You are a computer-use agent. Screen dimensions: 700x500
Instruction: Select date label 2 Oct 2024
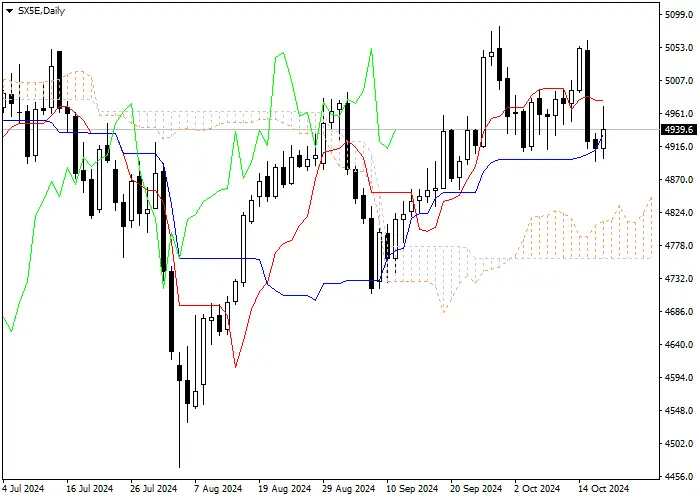point(537,489)
